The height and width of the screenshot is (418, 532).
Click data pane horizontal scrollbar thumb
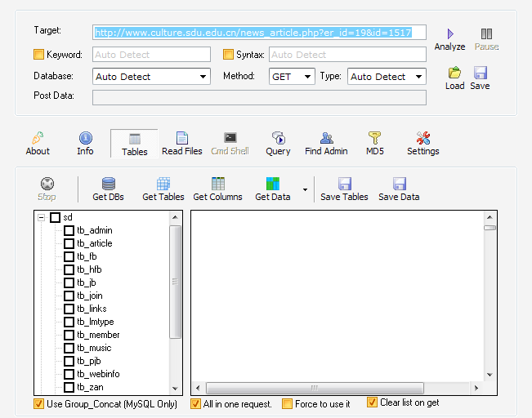coord(315,388)
